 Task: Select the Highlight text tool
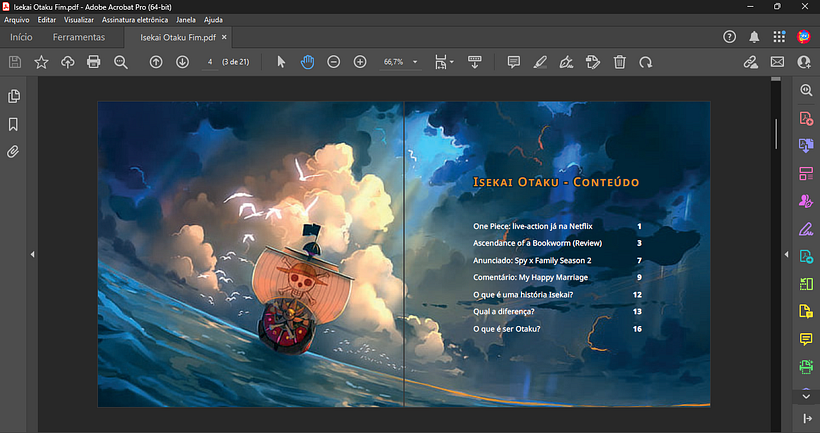click(540, 62)
